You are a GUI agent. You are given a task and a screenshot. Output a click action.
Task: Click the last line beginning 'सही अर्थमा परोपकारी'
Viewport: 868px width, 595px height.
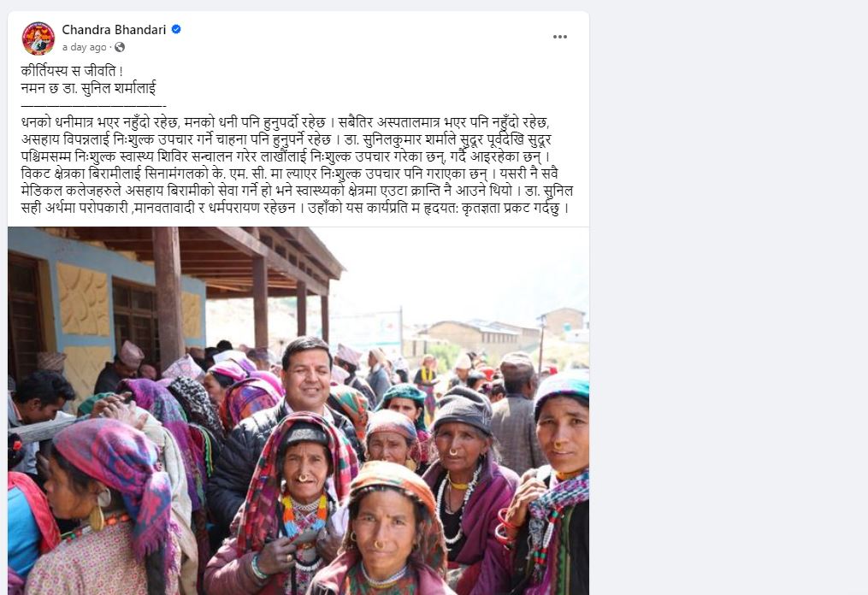click(x=295, y=208)
